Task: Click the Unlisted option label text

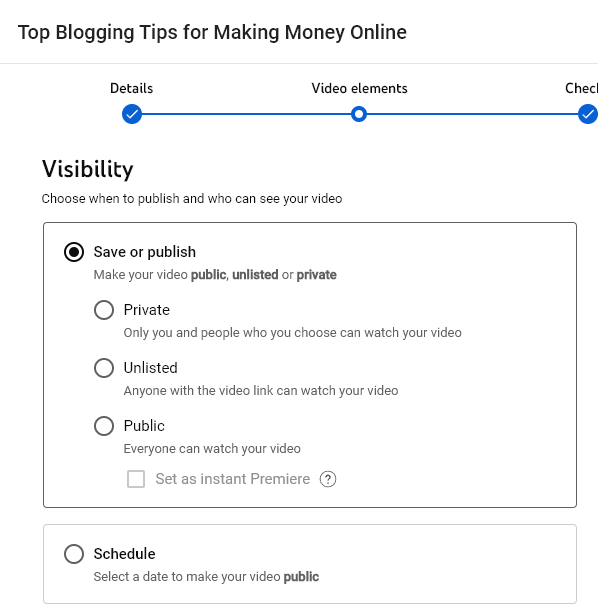Action: coord(151,368)
